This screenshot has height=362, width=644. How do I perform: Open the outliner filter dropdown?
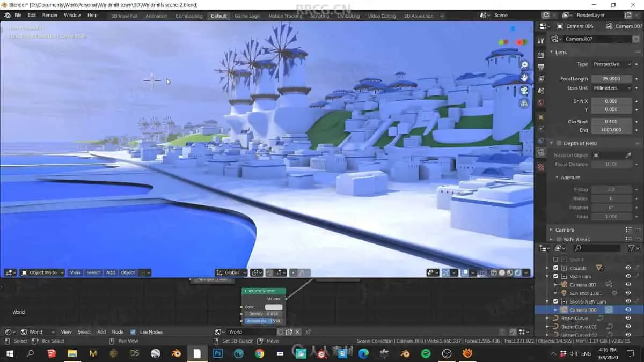click(633, 248)
